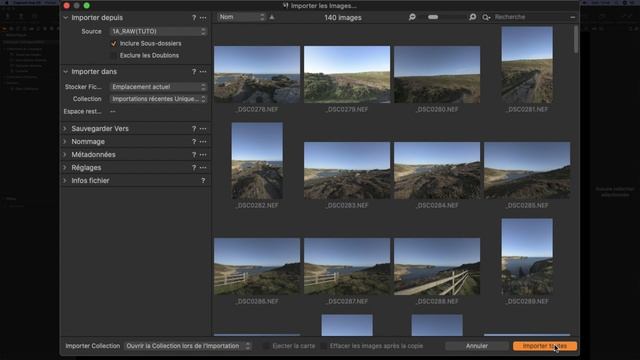Open options menu for Métadonnées section
This screenshot has height=360, width=640.
pos(203,155)
